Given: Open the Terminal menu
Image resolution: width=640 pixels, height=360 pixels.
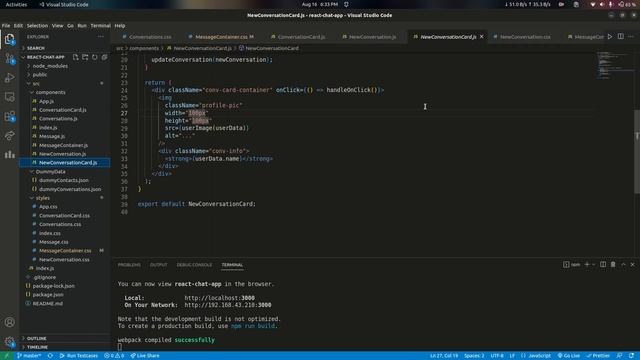Looking at the screenshot, I should (100, 25).
